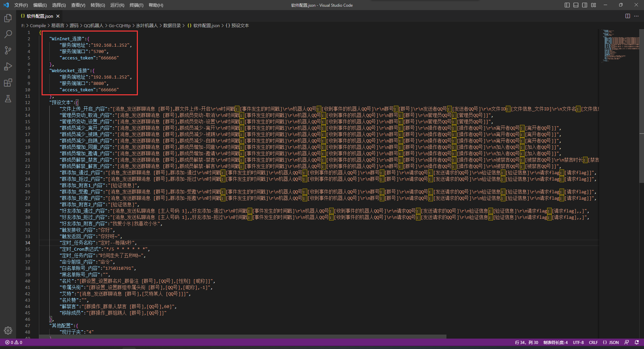Open the Testing flask view

click(x=8, y=99)
